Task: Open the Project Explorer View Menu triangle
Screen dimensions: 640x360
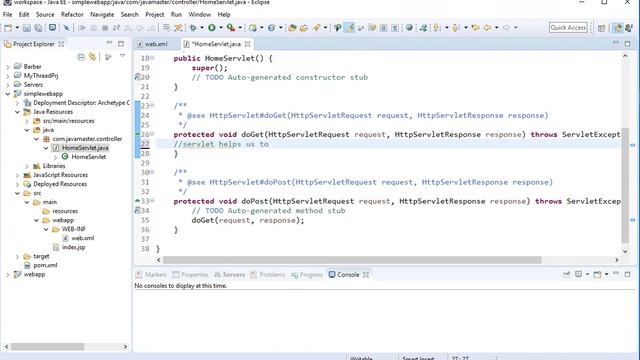Action: pyautogui.click(x=122, y=56)
